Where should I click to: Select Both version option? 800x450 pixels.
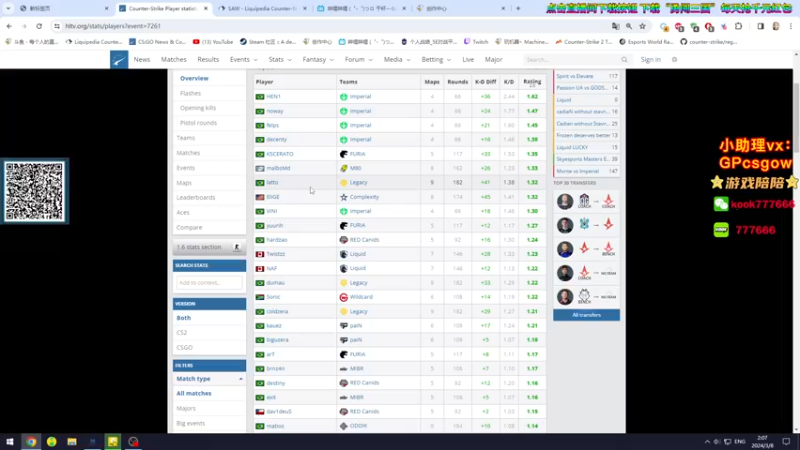point(184,318)
